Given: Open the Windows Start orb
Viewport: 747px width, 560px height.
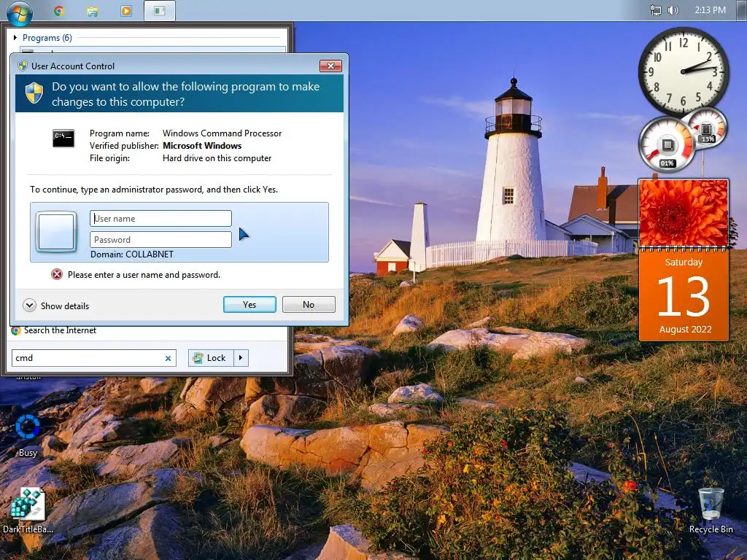Looking at the screenshot, I should [20, 12].
